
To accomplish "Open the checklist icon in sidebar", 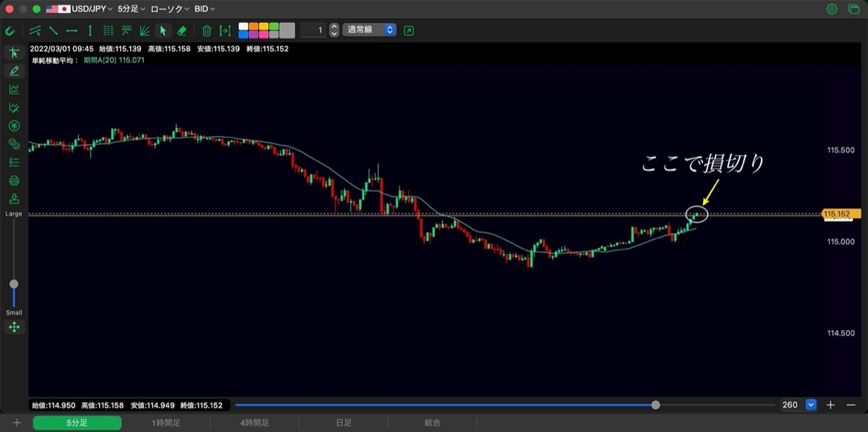I will (x=14, y=162).
